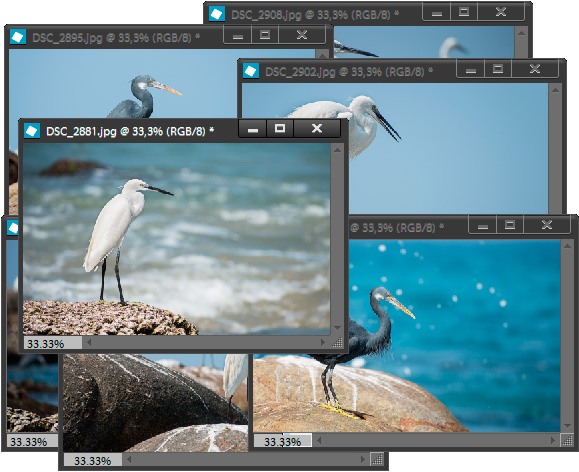Close the DSC_2895.jpg window
The height and width of the screenshot is (472, 579).
[x=302, y=35]
